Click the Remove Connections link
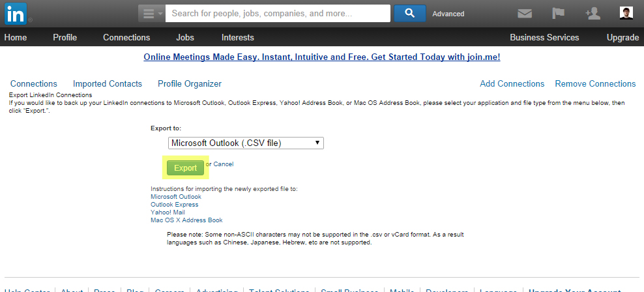This screenshot has width=644, height=292. [595, 84]
